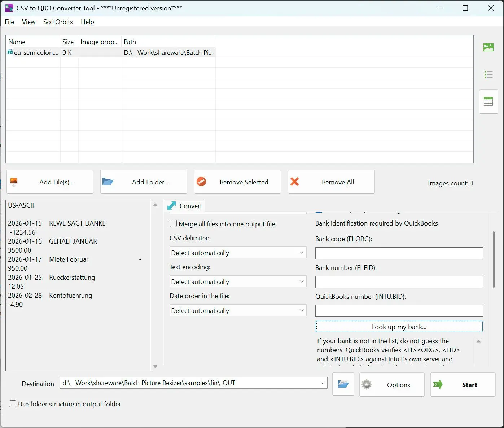
Task: Close the CSV to QBO Converter window
Action: click(491, 8)
